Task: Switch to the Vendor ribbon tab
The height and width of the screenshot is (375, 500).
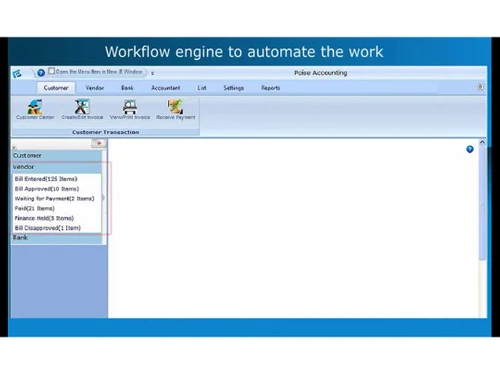Action: click(95, 88)
